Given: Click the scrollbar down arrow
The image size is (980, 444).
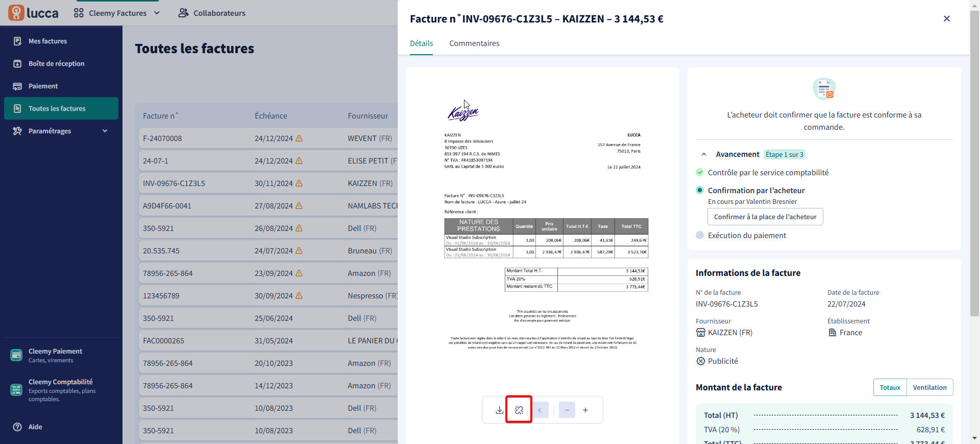Looking at the screenshot, I should tap(974, 438).
